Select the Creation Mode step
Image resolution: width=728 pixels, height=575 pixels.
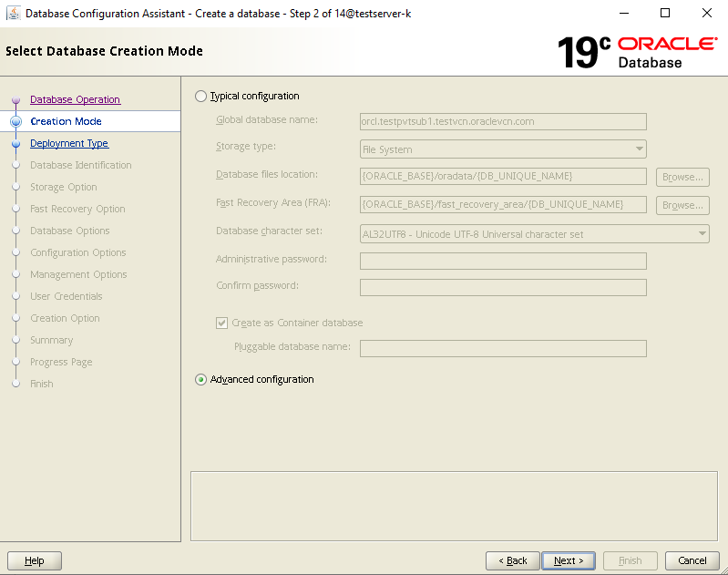point(66,121)
